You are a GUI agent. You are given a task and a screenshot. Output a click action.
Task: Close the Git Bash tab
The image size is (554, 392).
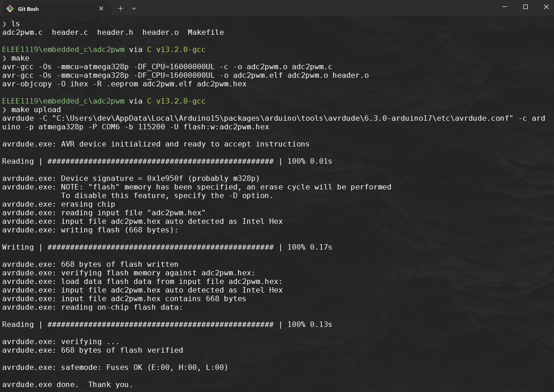click(x=101, y=9)
